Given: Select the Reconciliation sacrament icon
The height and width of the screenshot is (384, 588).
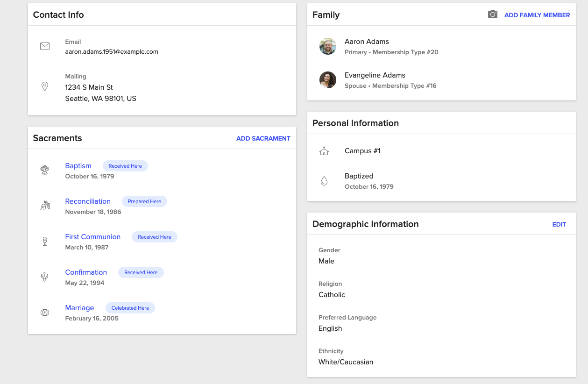Looking at the screenshot, I should (44, 205).
